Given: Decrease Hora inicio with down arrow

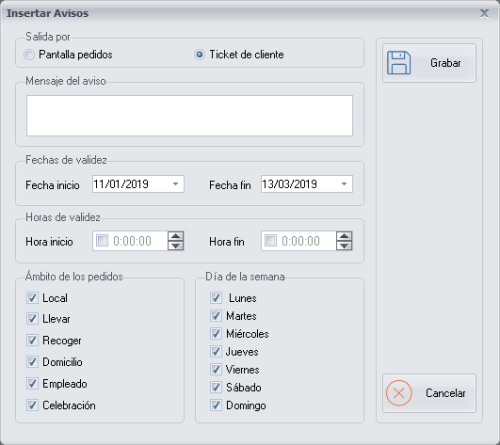Looking at the screenshot, I should [176, 246].
